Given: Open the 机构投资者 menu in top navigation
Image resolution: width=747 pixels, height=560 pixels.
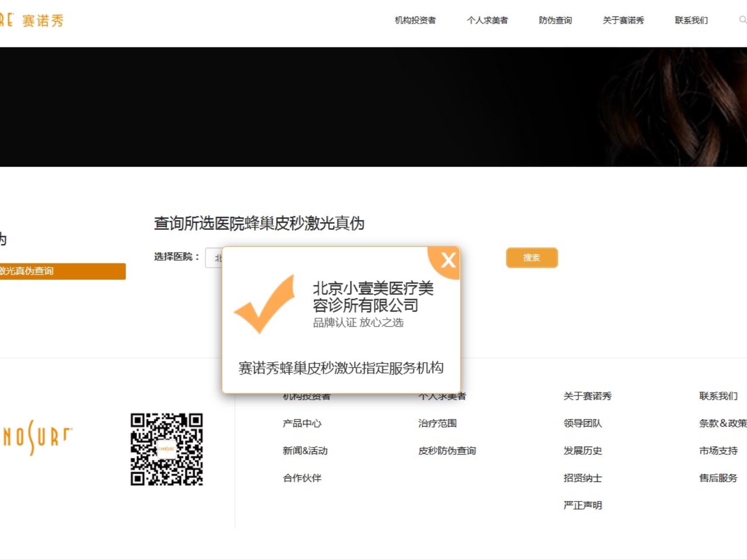Looking at the screenshot, I should (x=415, y=20).
